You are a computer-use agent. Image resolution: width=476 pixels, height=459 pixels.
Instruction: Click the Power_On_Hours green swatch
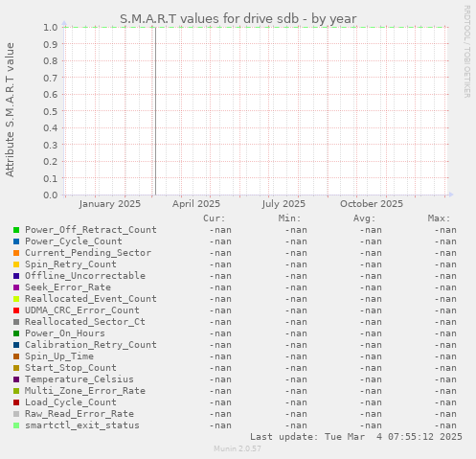tap(16, 333)
